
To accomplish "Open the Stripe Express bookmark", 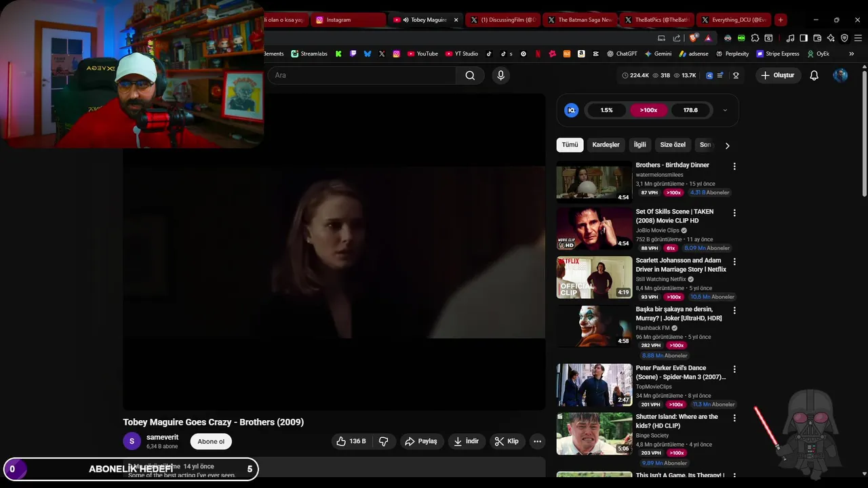I will [778, 54].
